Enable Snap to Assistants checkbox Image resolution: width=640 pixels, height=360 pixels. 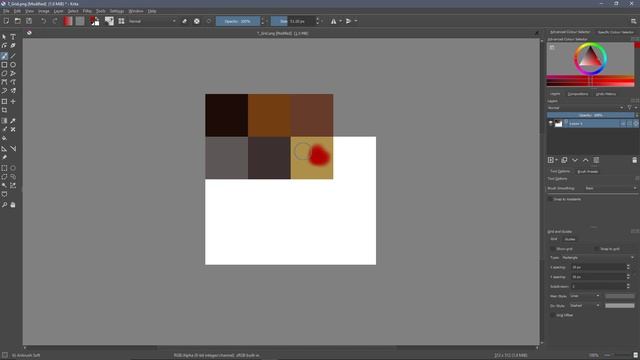[550, 199]
